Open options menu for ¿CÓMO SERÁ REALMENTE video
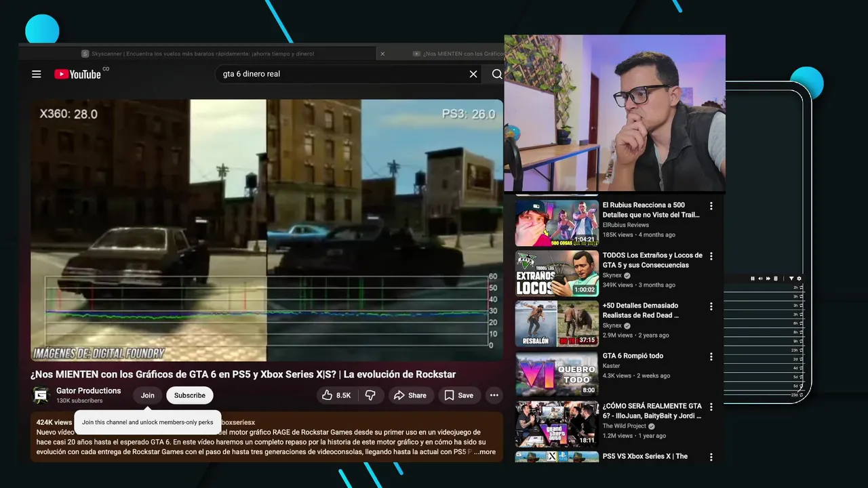 click(x=711, y=407)
